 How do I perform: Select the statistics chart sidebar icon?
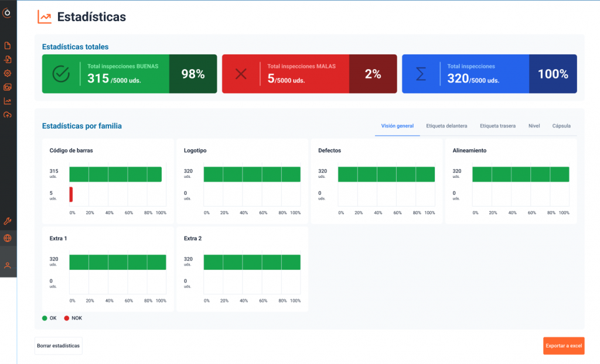click(x=8, y=101)
